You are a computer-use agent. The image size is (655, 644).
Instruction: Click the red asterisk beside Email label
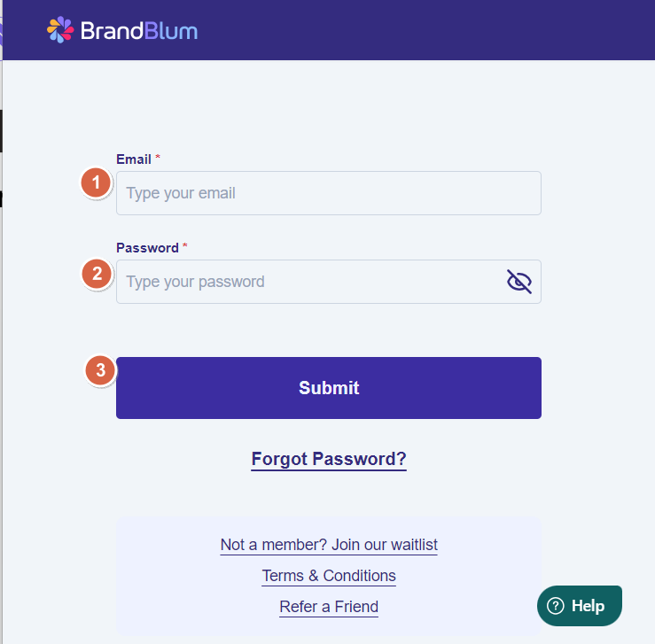(x=158, y=159)
